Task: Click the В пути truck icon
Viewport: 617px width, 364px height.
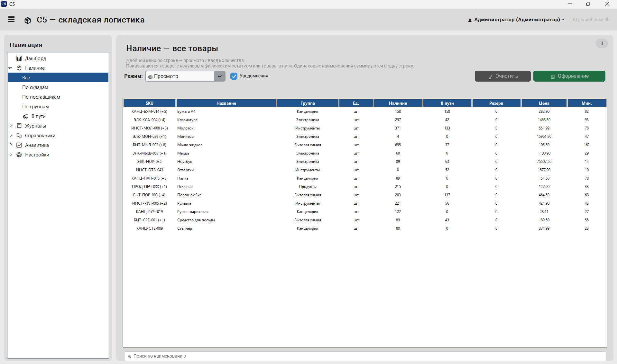Action: [25, 116]
